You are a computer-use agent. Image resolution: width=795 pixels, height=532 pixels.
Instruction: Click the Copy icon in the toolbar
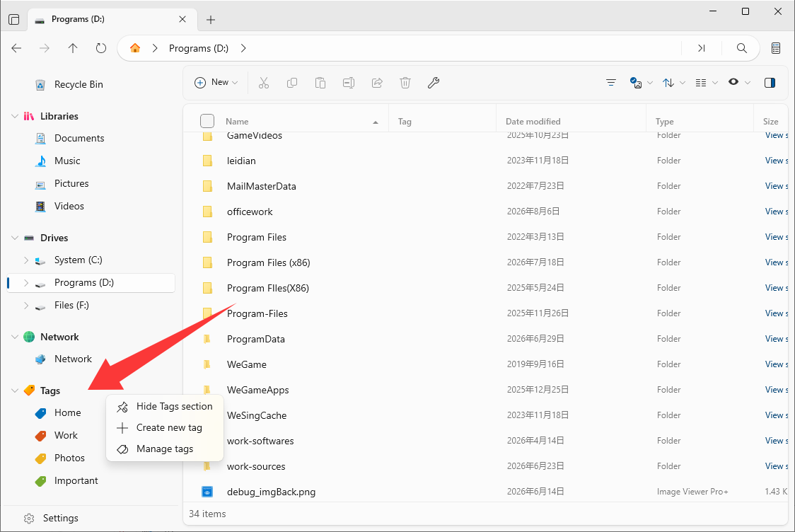[x=292, y=83]
